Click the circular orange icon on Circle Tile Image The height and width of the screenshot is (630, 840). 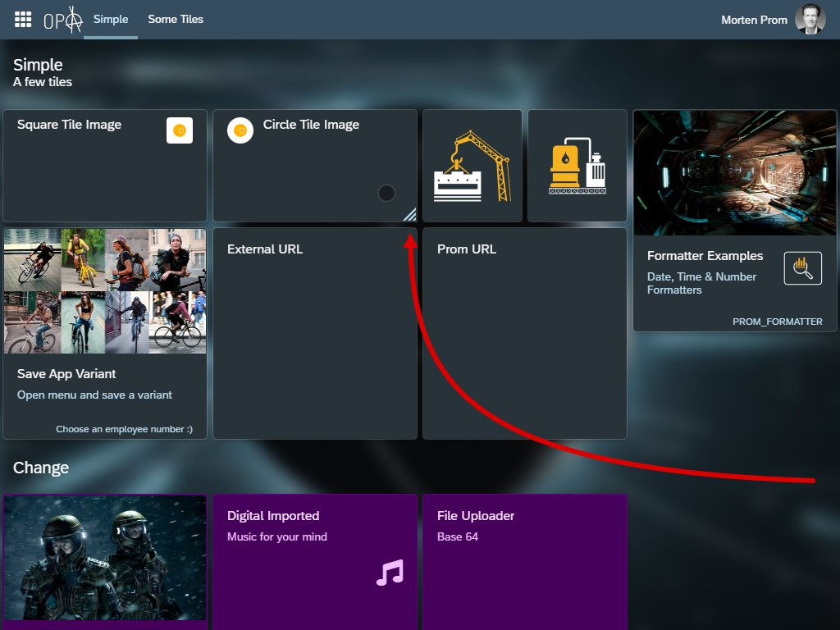click(240, 130)
